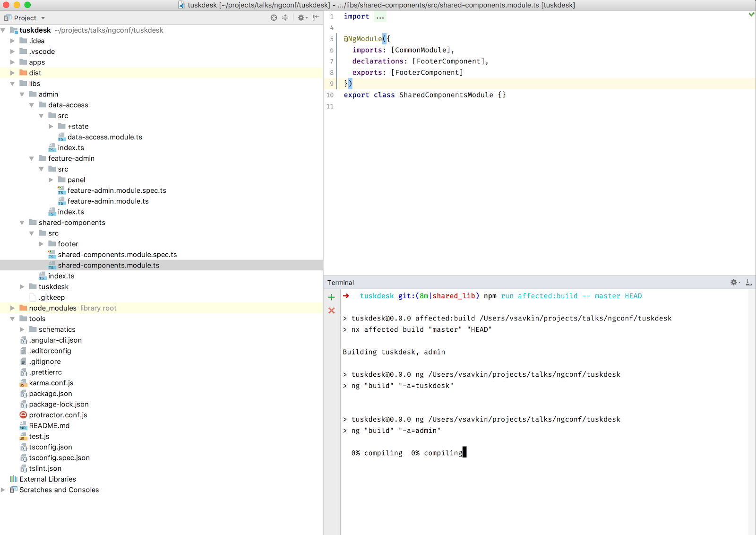Open Terminal settings gear menu
The height and width of the screenshot is (535, 756).
coord(734,282)
